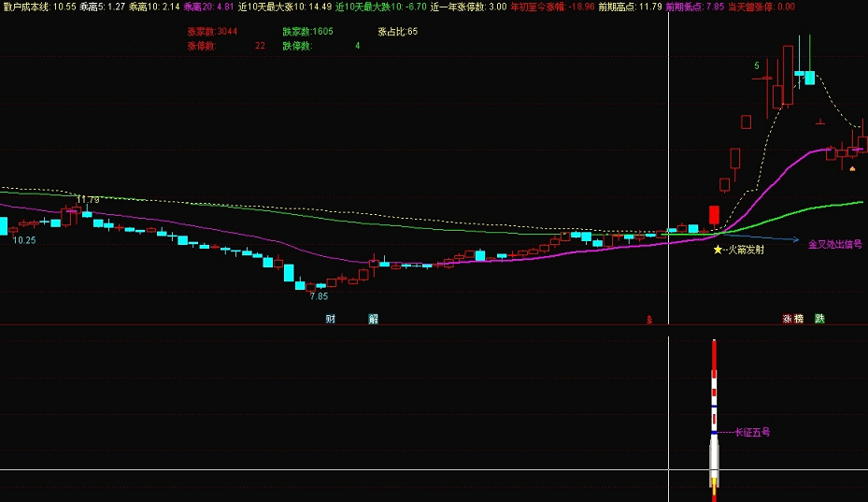The image size is (868, 502).
Task: Click the 乖离5: 1.27 value
Action: 103,7
